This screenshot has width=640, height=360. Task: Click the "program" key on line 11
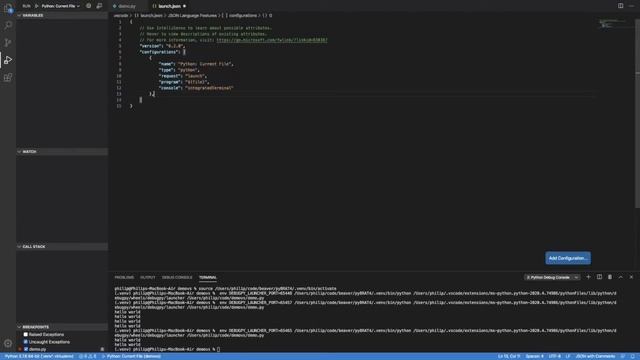coord(170,82)
